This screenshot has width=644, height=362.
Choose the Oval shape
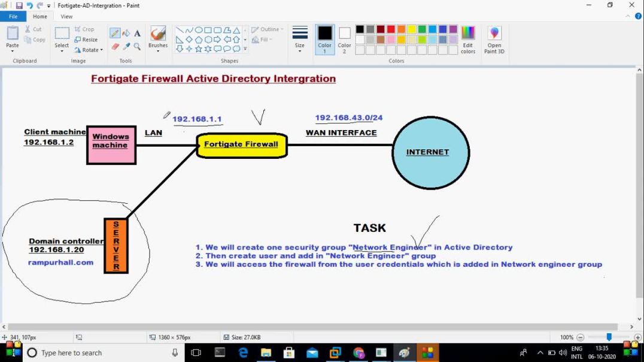click(198, 30)
